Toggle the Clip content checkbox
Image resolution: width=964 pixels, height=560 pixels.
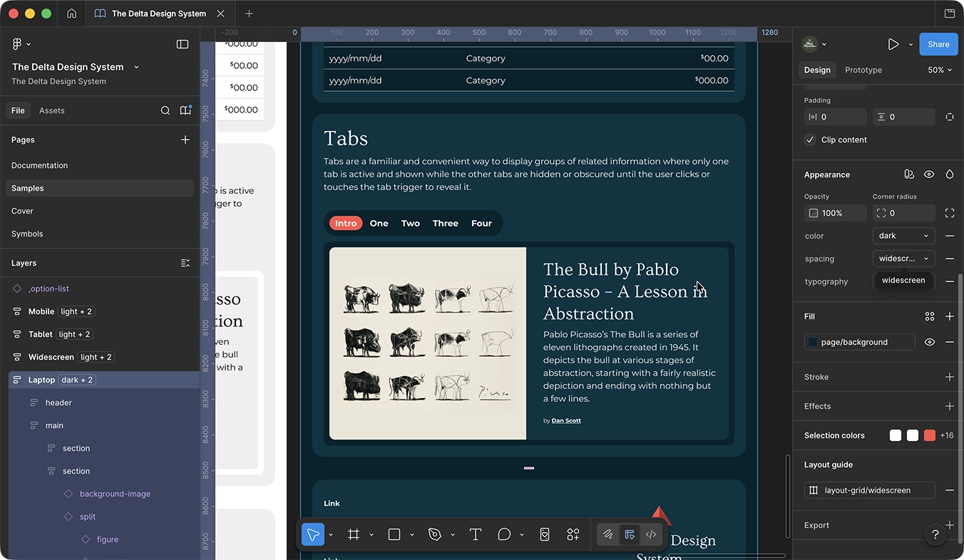[x=809, y=140]
